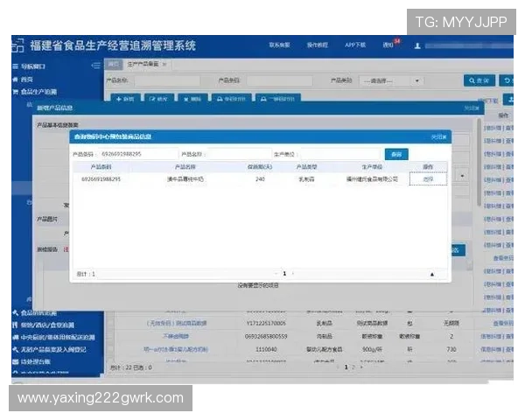
Task: Go to previous page in query dialog pager
Action: [x=276, y=274]
